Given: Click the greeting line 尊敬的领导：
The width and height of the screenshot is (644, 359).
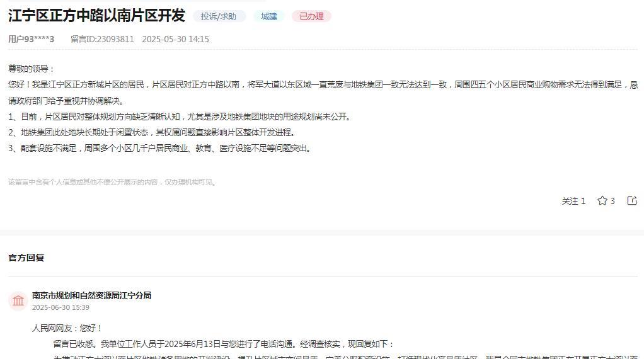Looking at the screenshot, I should (32, 69).
